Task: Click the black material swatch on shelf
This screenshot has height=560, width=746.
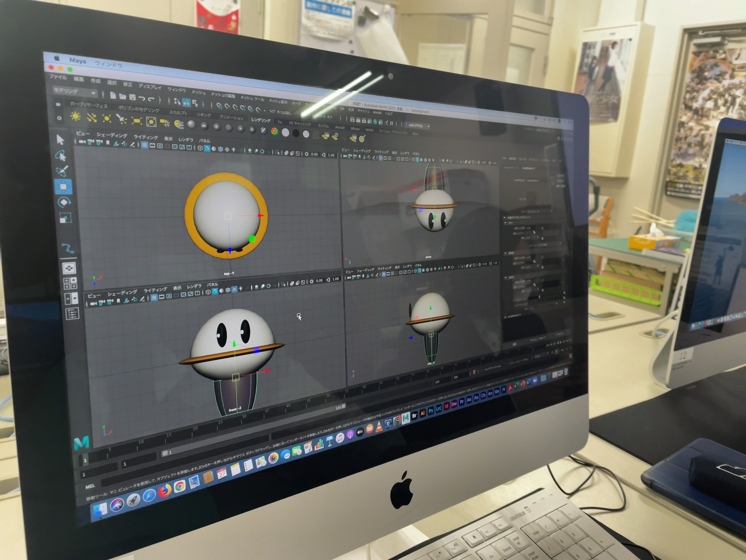Action: 295,134
